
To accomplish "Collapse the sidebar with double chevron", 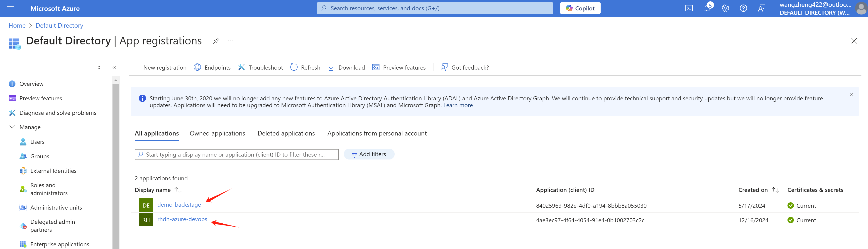I will coord(114,67).
